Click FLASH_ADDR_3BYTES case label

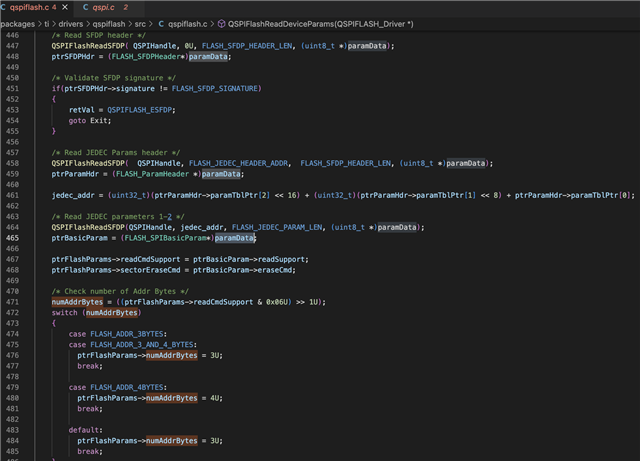pyautogui.click(x=127, y=334)
